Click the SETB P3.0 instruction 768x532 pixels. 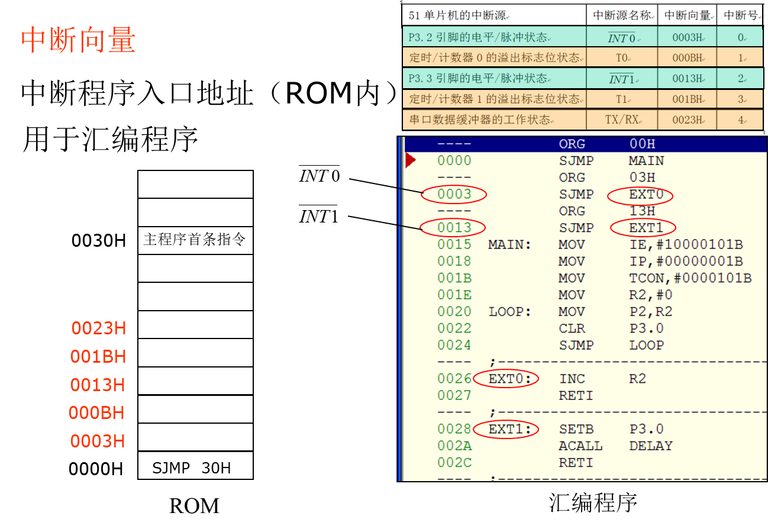pyautogui.click(x=611, y=429)
